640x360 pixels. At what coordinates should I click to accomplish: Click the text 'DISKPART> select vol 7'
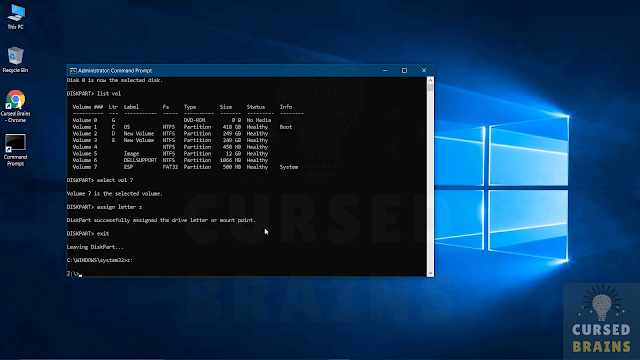click(x=100, y=180)
